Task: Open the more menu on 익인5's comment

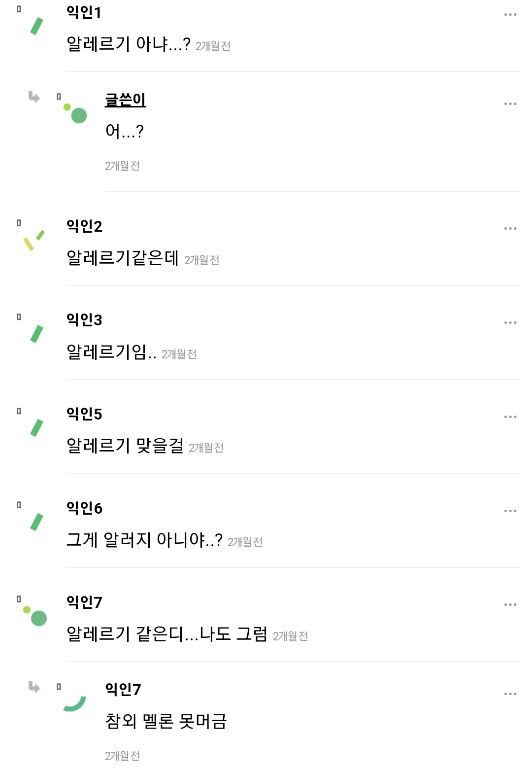Action: coord(510,417)
